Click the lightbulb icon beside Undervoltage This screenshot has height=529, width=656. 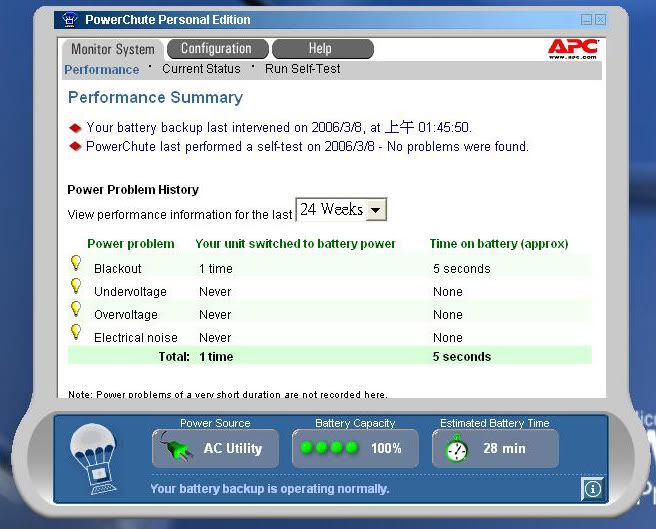pos(76,286)
